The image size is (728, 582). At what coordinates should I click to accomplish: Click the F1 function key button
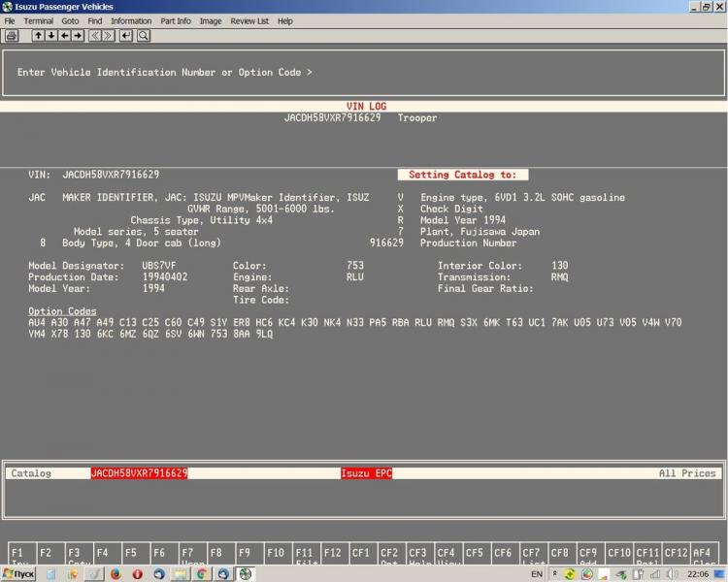(x=21, y=553)
